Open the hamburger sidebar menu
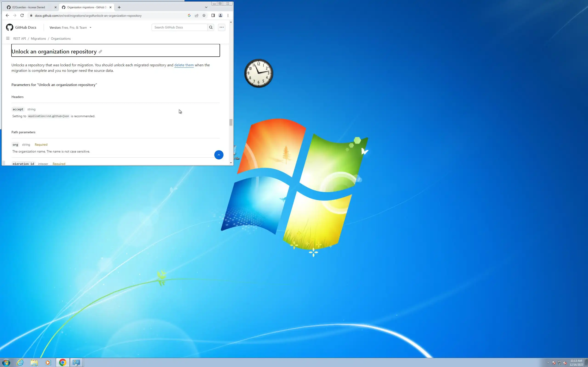The width and height of the screenshot is (588, 367). 8,39
